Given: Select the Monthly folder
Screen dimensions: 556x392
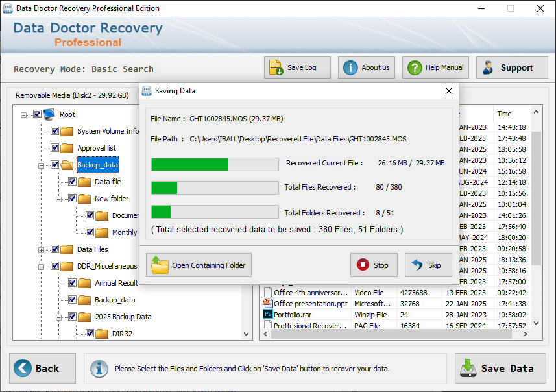Looking at the screenshot, I should point(125,232).
